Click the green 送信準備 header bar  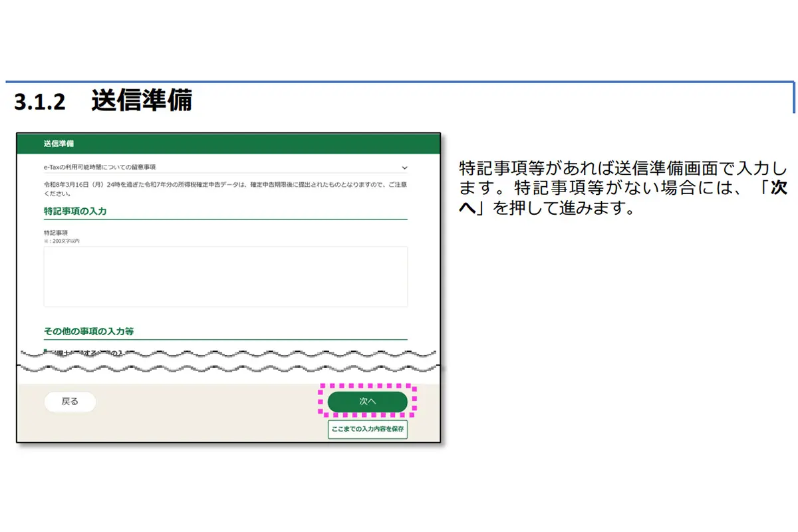[229, 144]
